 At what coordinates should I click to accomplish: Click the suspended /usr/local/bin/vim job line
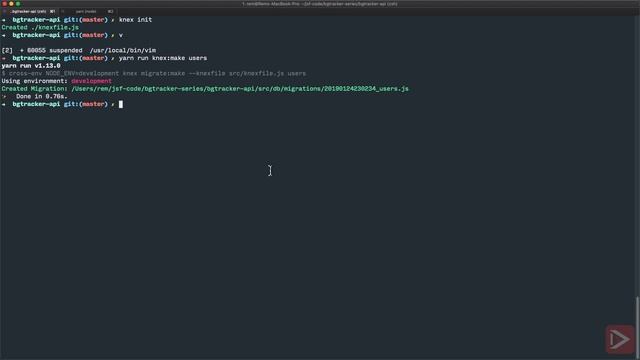(x=79, y=50)
